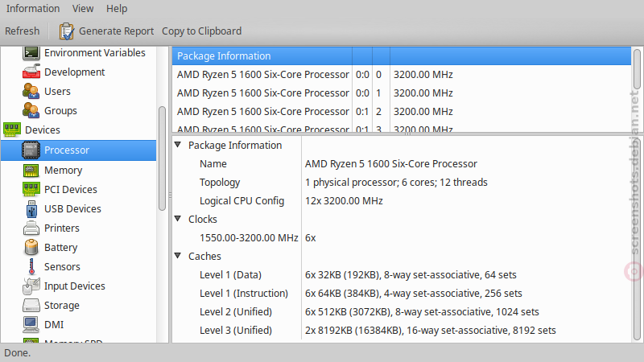Click Level 3 (Unified) cache row
Image resolution: width=644 pixels, height=362 pixels.
401,330
